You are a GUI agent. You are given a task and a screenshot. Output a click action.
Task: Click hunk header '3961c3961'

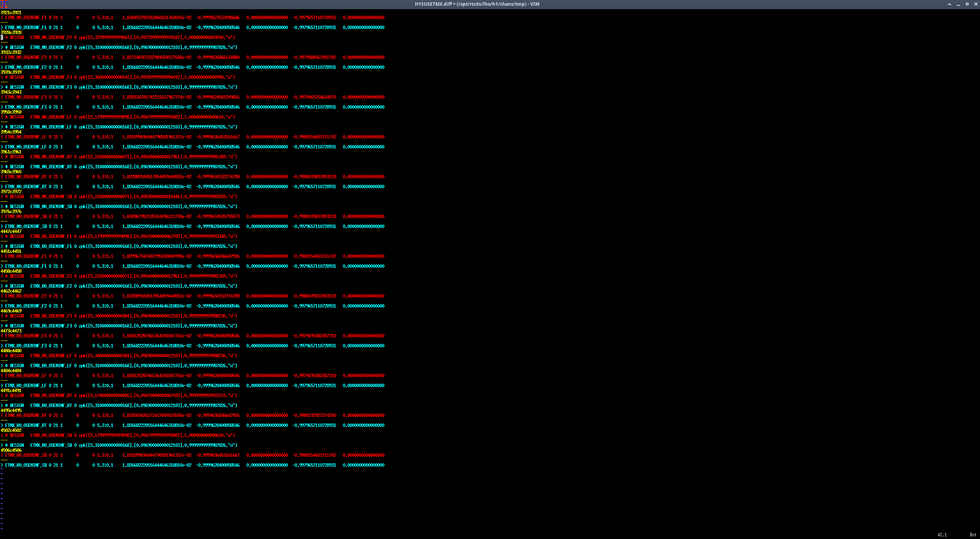click(x=11, y=152)
